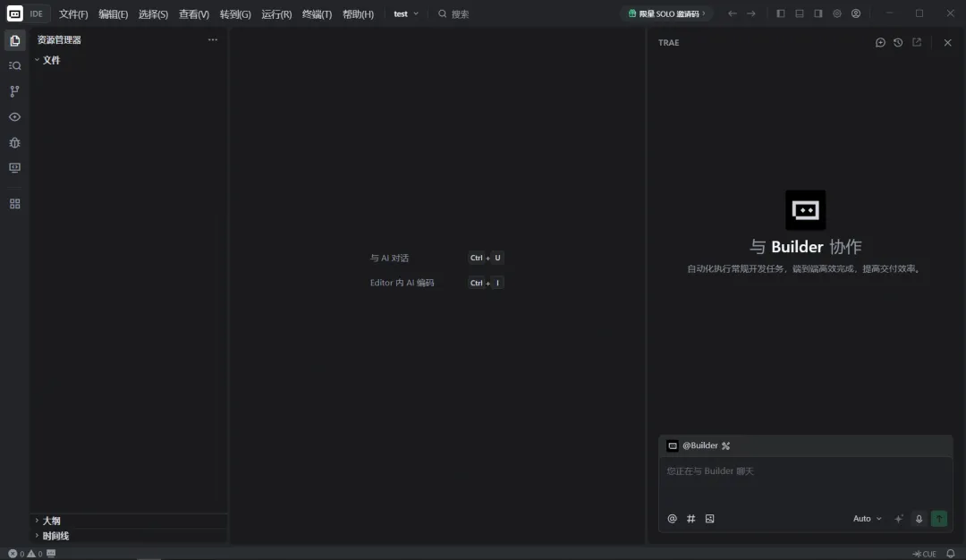Add # context reference in chat
Screen dimensions: 966x560
click(x=691, y=519)
